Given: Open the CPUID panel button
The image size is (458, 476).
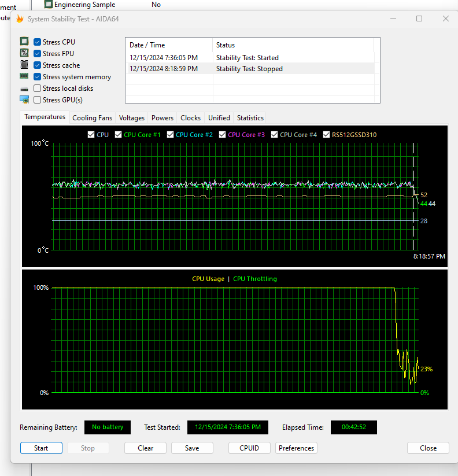Looking at the screenshot, I should point(249,448).
